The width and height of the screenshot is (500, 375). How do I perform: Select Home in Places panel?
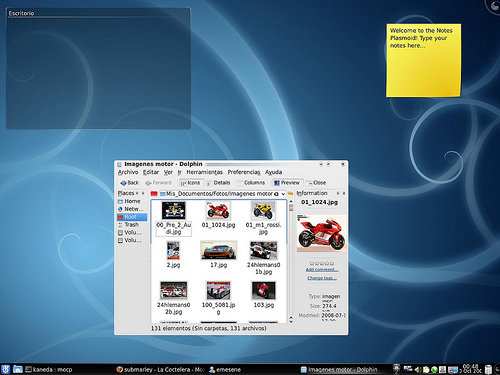pyautogui.click(x=132, y=201)
